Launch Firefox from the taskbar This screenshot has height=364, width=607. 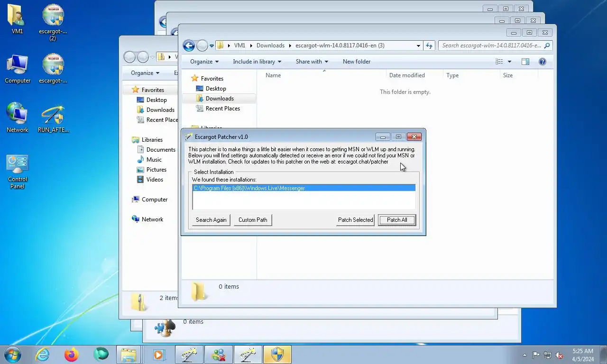[x=72, y=355]
